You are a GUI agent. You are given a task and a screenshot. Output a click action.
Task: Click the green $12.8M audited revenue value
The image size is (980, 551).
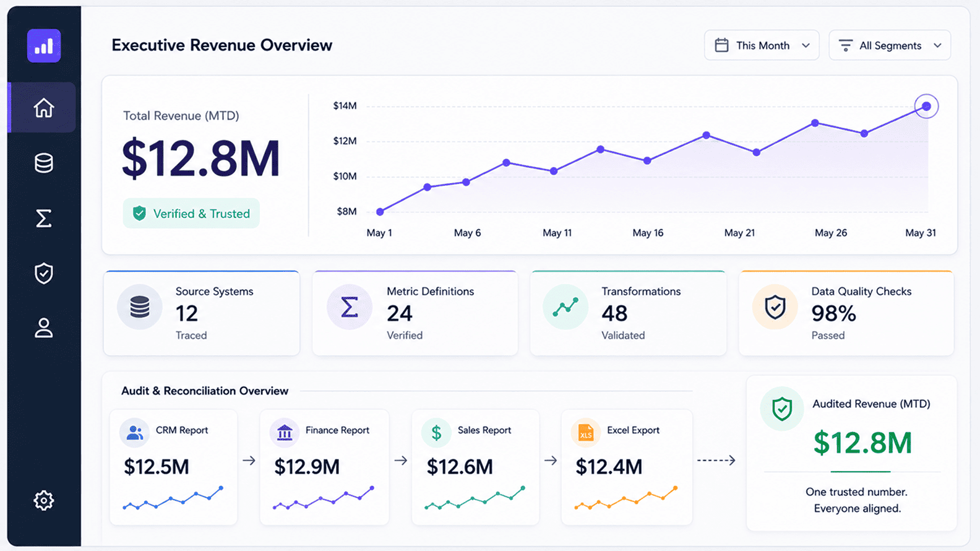[x=862, y=443]
